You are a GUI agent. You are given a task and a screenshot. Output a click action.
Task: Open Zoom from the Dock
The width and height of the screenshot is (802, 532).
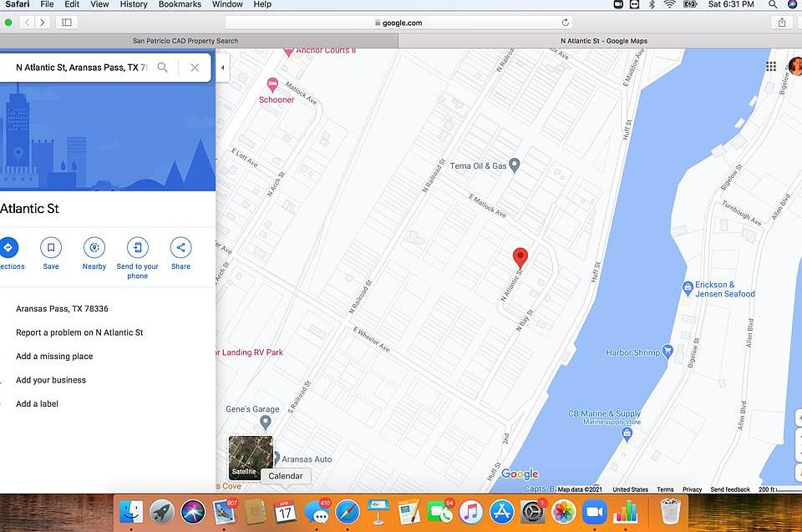click(x=594, y=512)
